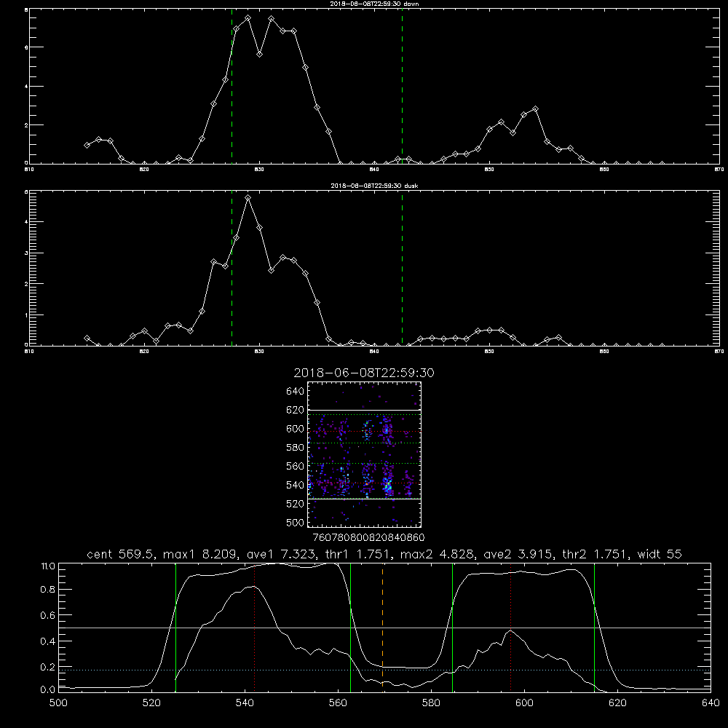Image resolution: width=728 pixels, height=728 pixels.
Task: Click the horizontal white 0.5 line in bottom plot
Action: [384, 628]
